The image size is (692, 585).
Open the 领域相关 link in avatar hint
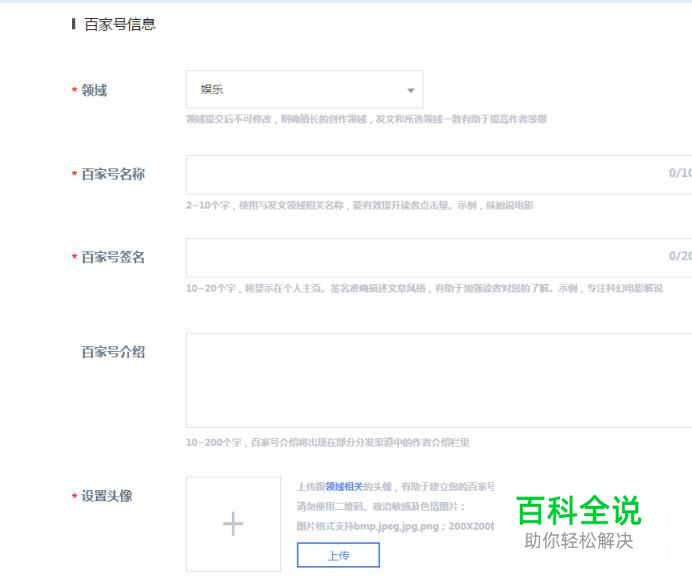pyautogui.click(x=344, y=487)
